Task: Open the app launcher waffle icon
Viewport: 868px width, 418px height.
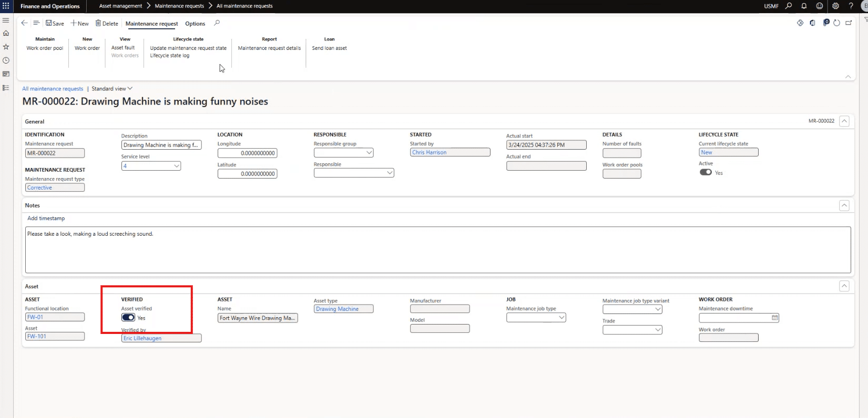Action: pyautogui.click(x=6, y=6)
